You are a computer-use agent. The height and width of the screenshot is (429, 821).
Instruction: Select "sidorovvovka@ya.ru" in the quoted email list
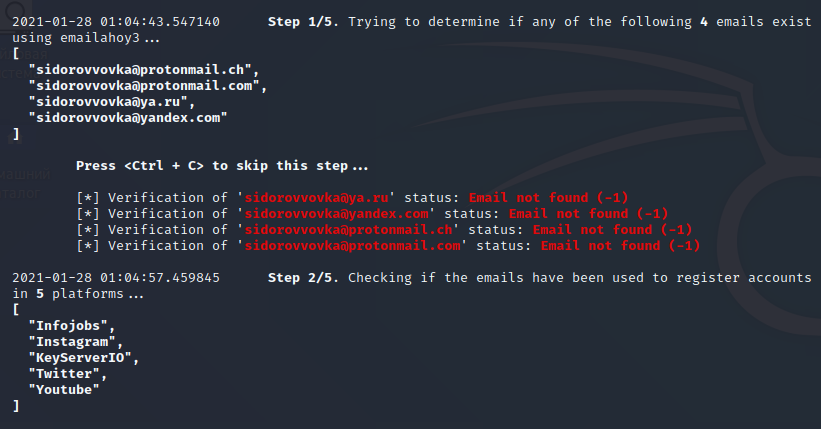[x=112, y=101]
